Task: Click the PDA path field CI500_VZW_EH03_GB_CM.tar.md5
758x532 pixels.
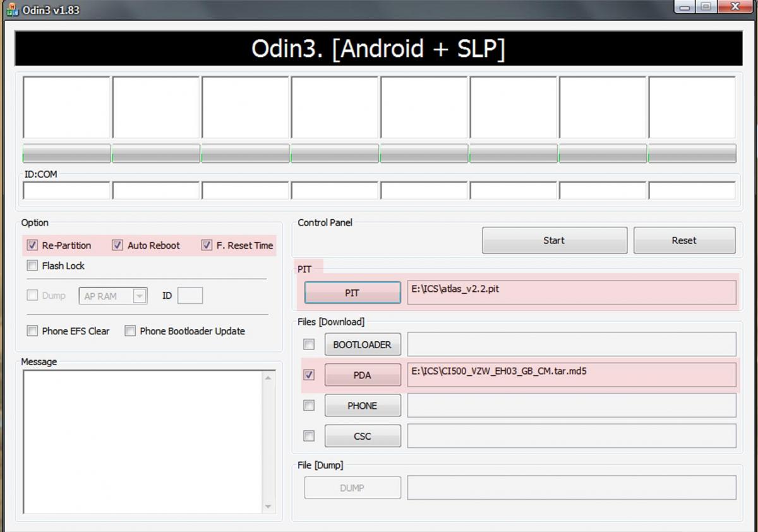Action: click(572, 375)
